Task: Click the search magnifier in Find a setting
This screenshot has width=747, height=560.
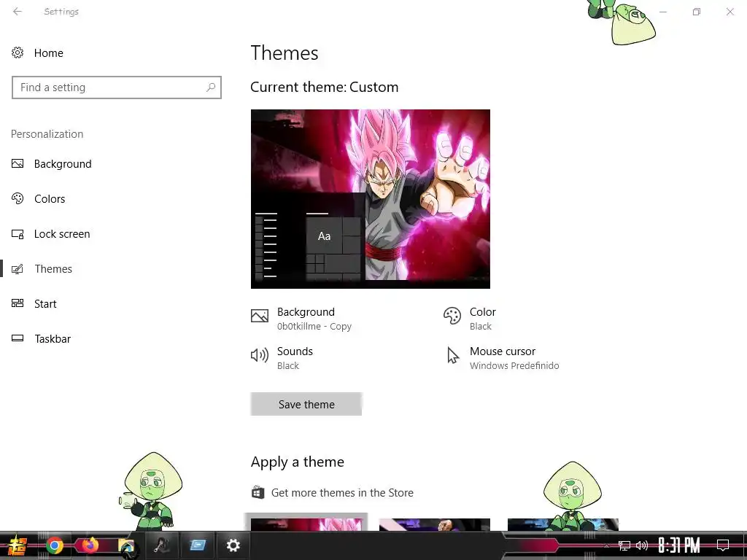Action: pyautogui.click(x=211, y=87)
